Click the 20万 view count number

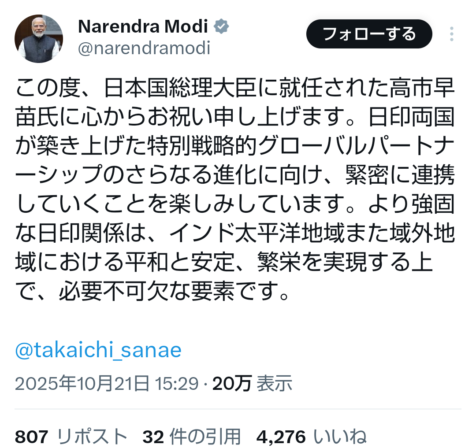point(232,384)
